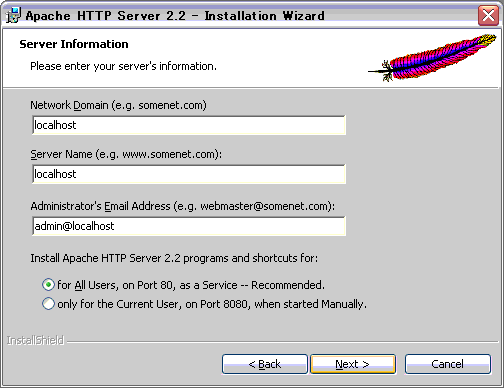The image size is (504, 388).
Task: Close the Installation Wizard window
Action: pos(488,15)
